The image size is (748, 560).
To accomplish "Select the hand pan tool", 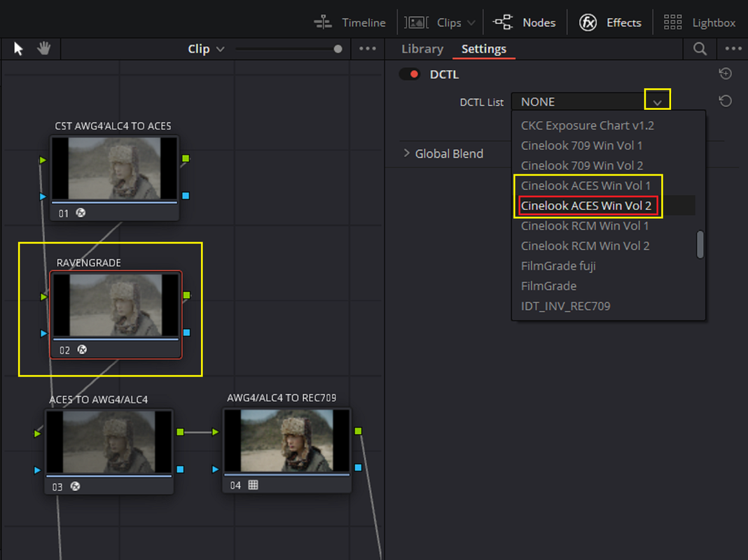I will click(44, 48).
